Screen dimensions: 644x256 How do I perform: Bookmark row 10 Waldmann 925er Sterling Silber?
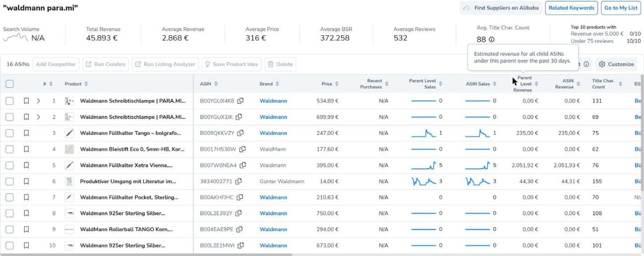(26, 246)
